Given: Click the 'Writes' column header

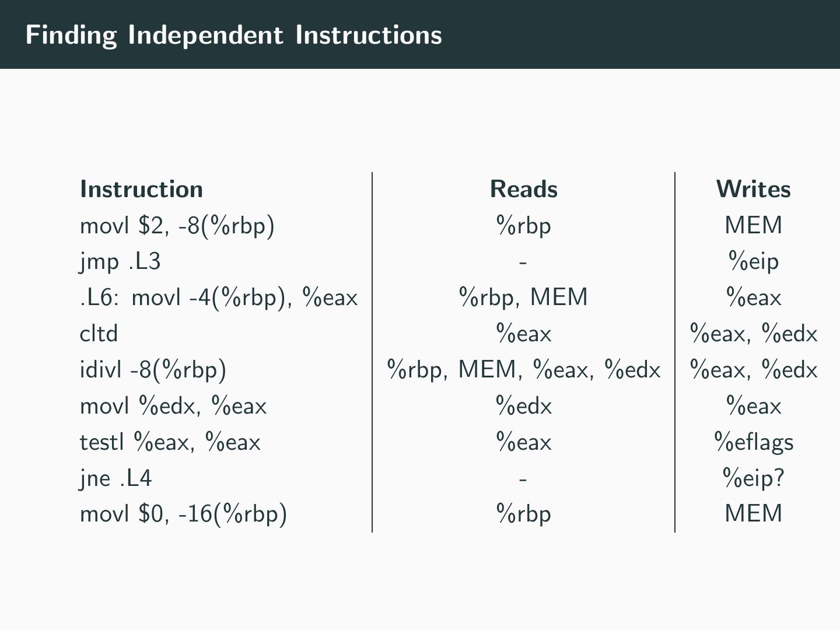Looking at the screenshot, I should tap(753, 189).
